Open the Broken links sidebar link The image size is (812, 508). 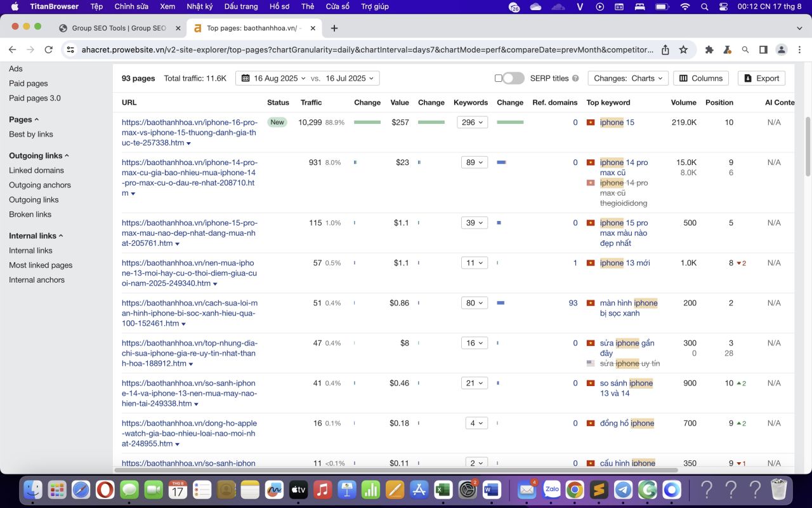click(30, 214)
